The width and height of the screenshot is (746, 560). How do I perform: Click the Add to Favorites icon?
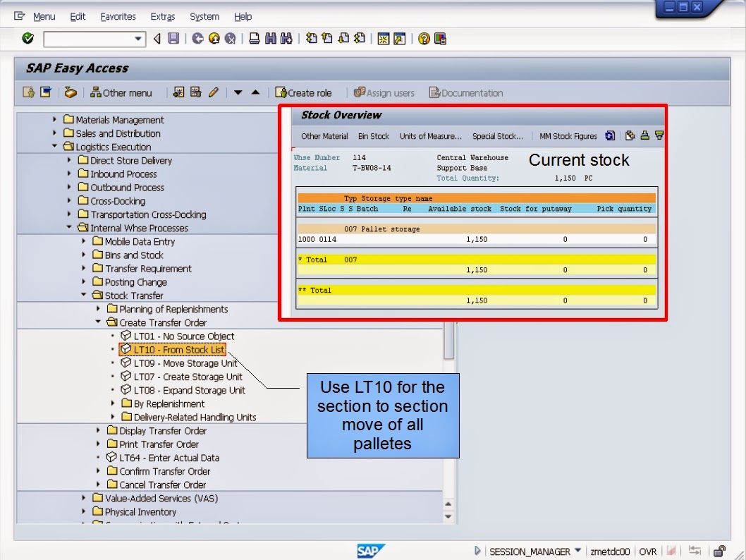[178, 92]
